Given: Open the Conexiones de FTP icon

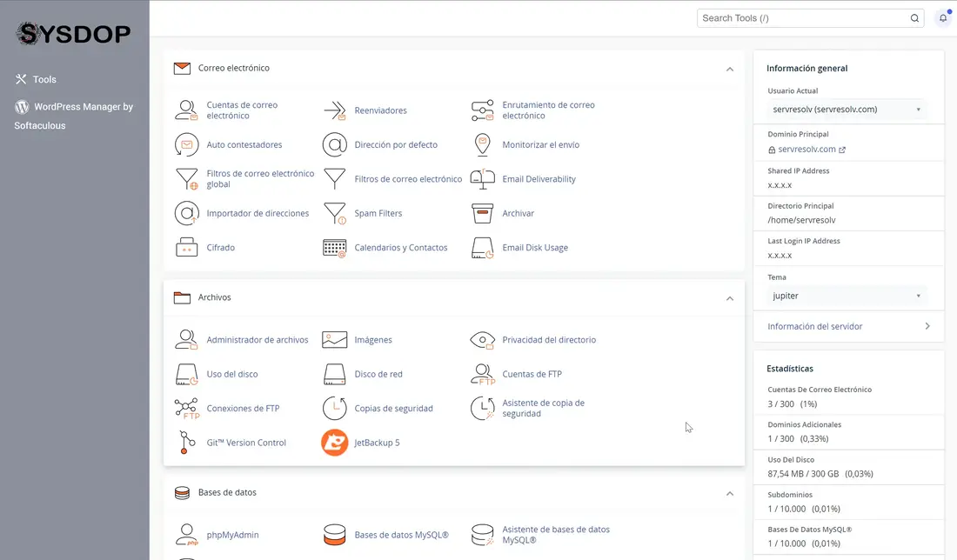Looking at the screenshot, I should click(186, 408).
